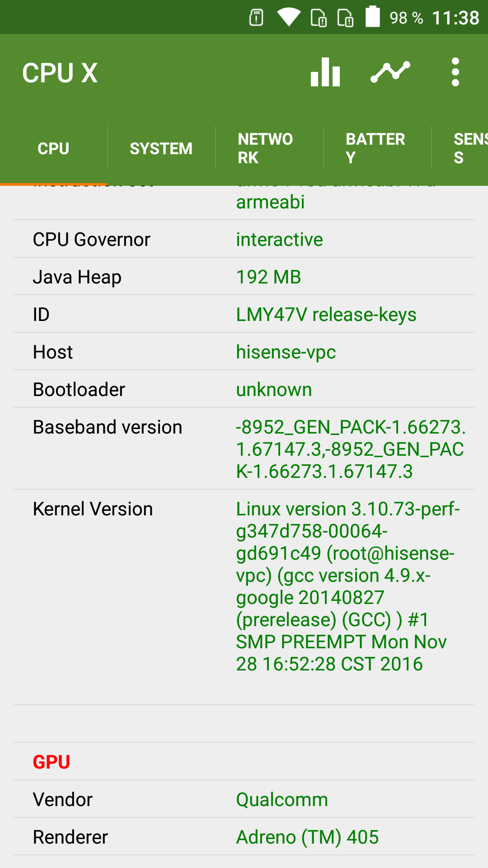Select the CPU tab
The width and height of the screenshot is (488, 868).
click(53, 148)
